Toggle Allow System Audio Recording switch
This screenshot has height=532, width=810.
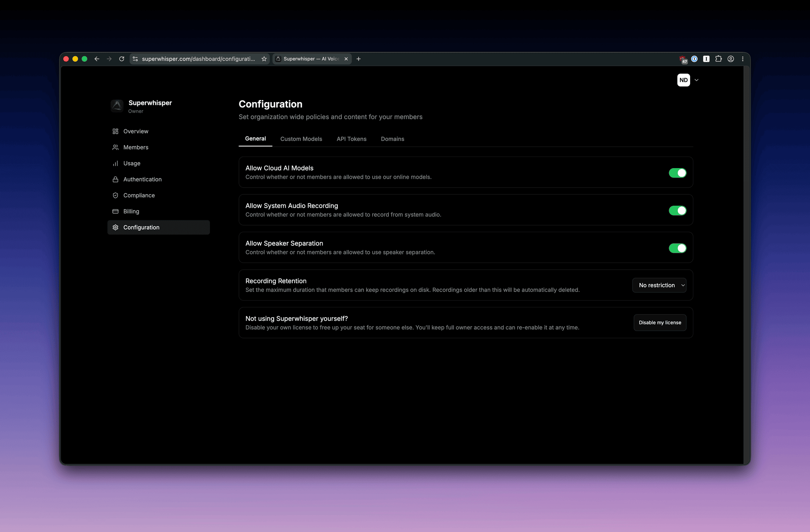pyautogui.click(x=678, y=210)
